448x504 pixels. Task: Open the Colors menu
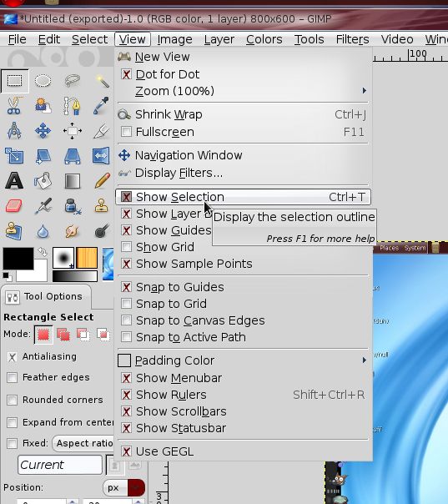tap(264, 39)
